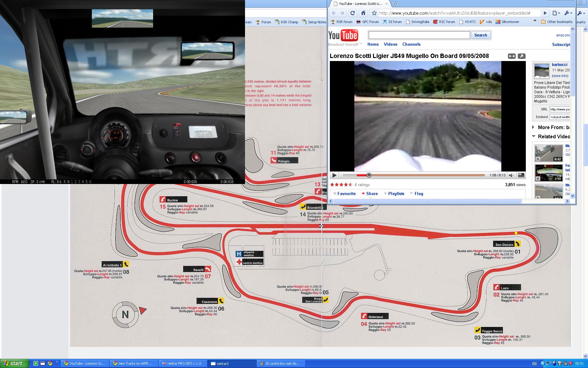Go to YouTube Videos tab
The width and height of the screenshot is (588, 368).
(390, 44)
